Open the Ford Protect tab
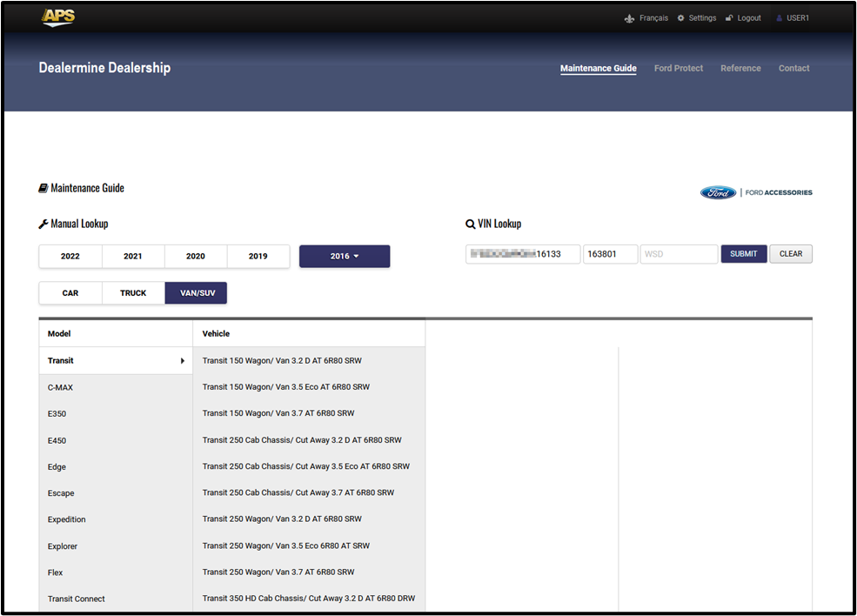Screen dimensions: 857x616 [678, 68]
